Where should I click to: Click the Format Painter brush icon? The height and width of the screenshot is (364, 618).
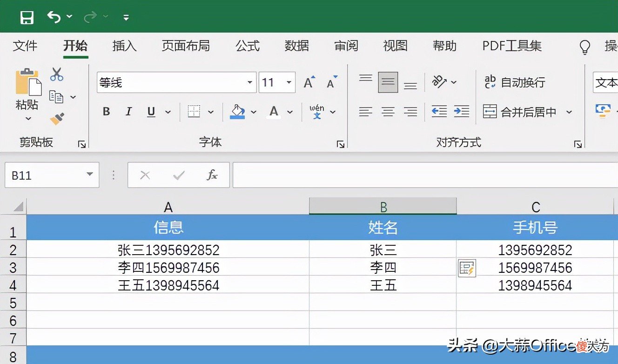pos(57,119)
